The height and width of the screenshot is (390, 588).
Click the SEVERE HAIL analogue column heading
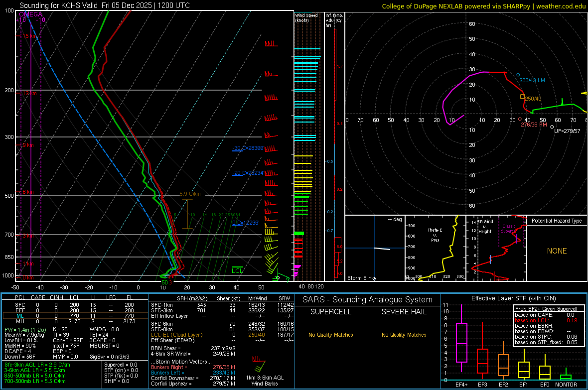pos(404,312)
